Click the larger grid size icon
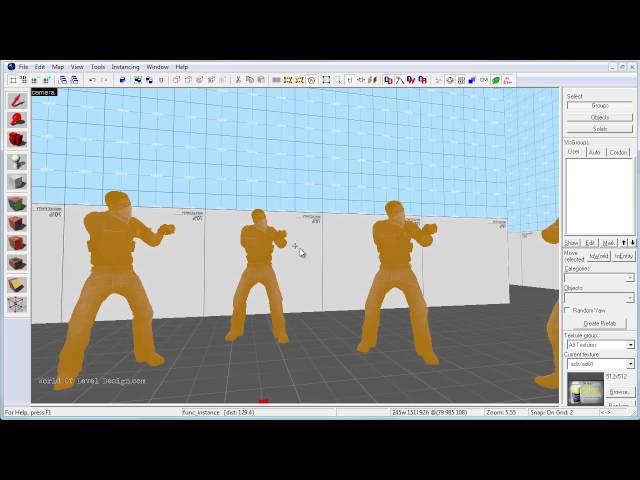The image size is (640, 480). coord(47,80)
